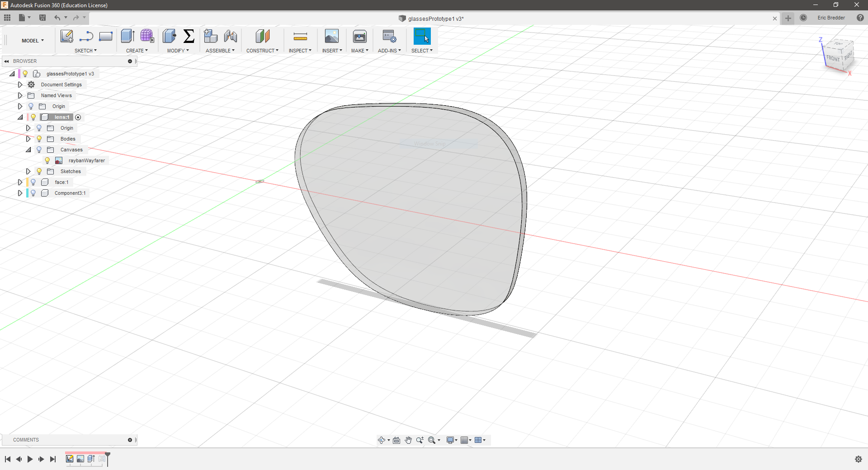The image size is (868, 470).
Task: Expand the Sketches folder
Action: coord(28,171)
